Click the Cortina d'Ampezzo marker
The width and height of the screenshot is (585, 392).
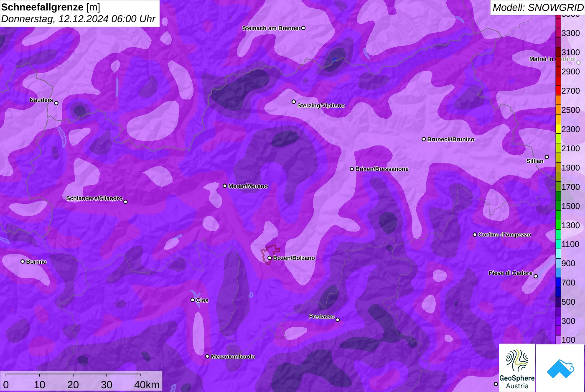coord(475,235)
